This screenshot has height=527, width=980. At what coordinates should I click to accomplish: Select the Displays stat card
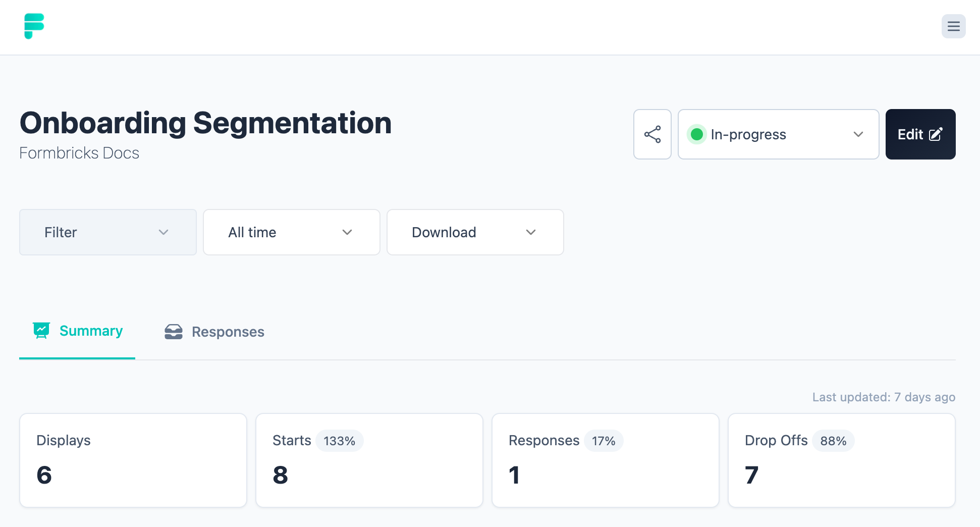click(133, 460)
